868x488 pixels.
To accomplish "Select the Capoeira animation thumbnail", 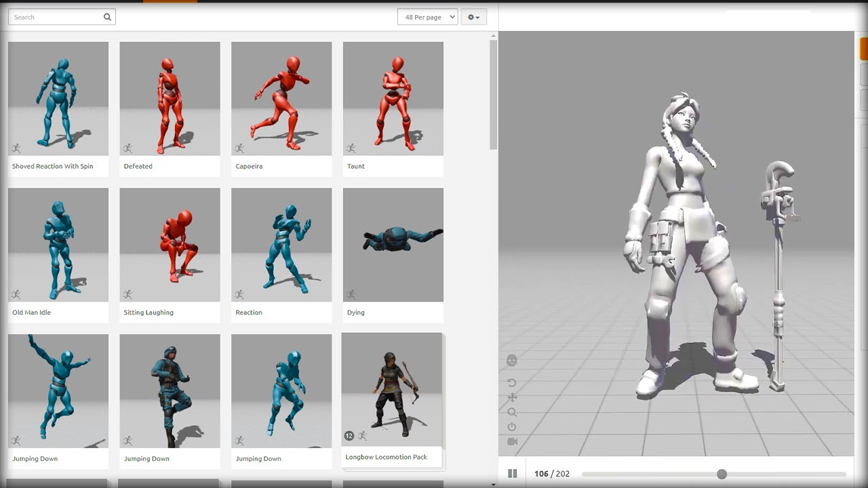I will point(281,99).
